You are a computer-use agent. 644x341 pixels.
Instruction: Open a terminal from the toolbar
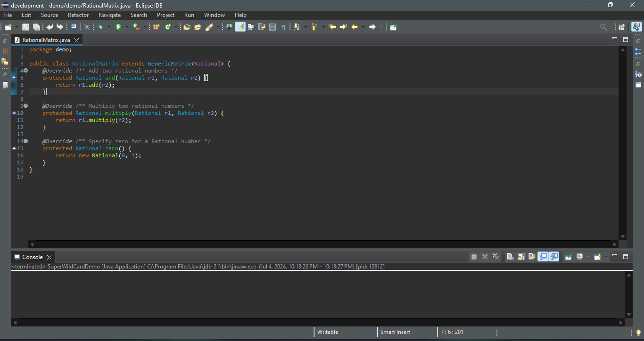[x=74, y=27]
